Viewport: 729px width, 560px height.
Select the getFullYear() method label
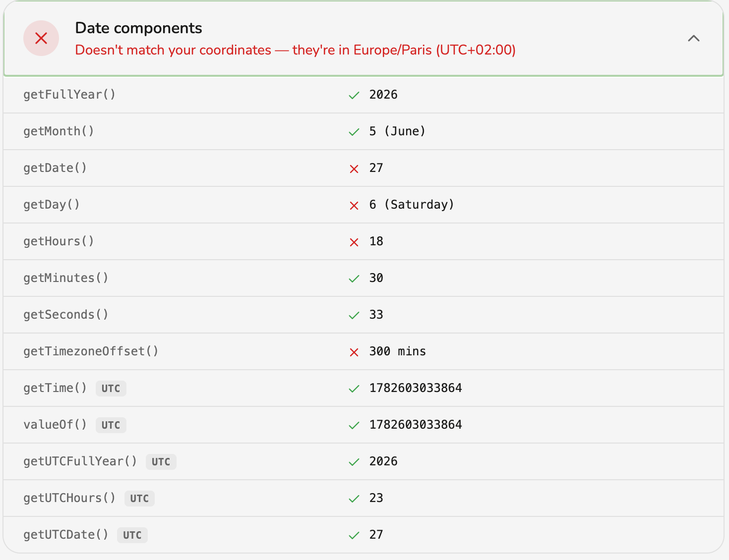point(69,95)
